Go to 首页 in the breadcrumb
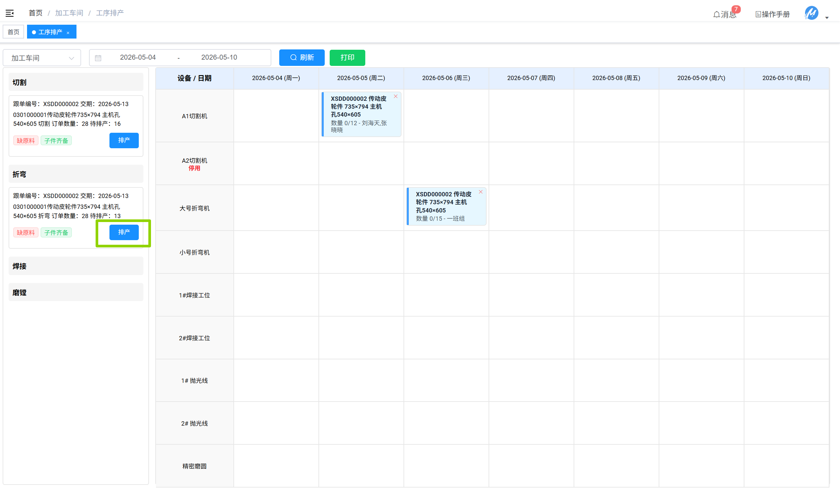 (35, 13)
